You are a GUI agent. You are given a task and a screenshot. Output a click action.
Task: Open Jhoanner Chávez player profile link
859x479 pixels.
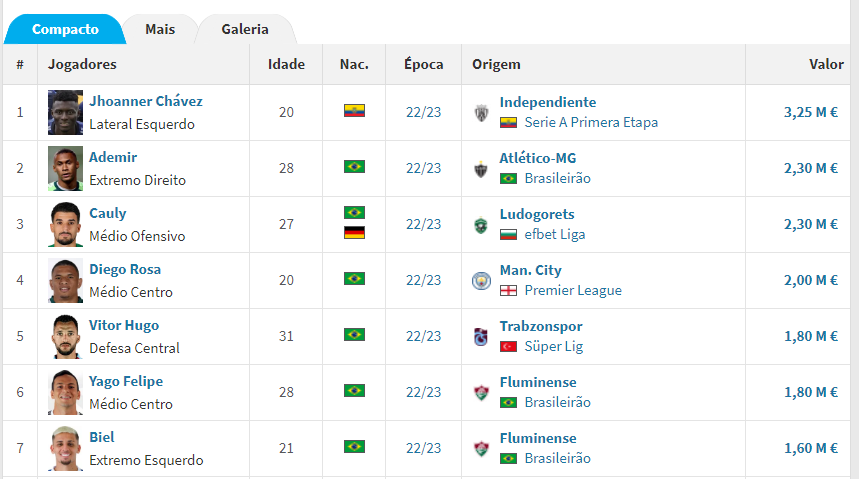(x=146, y=101)
